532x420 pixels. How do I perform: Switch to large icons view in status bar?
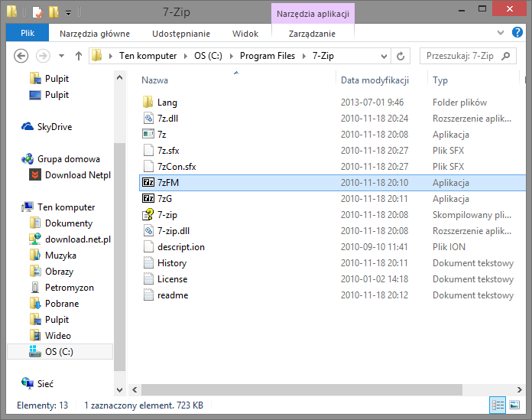(x=514, y=405)
